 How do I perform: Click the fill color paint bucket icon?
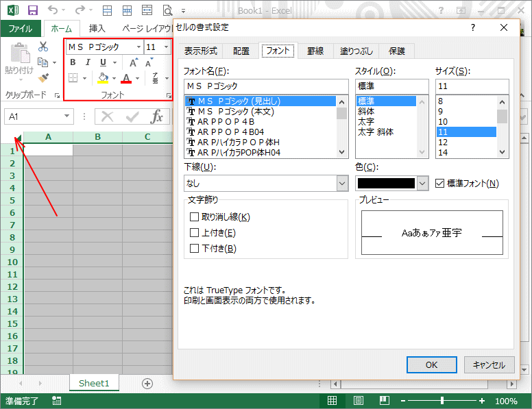pyautogui.click(x=103, y=78)
